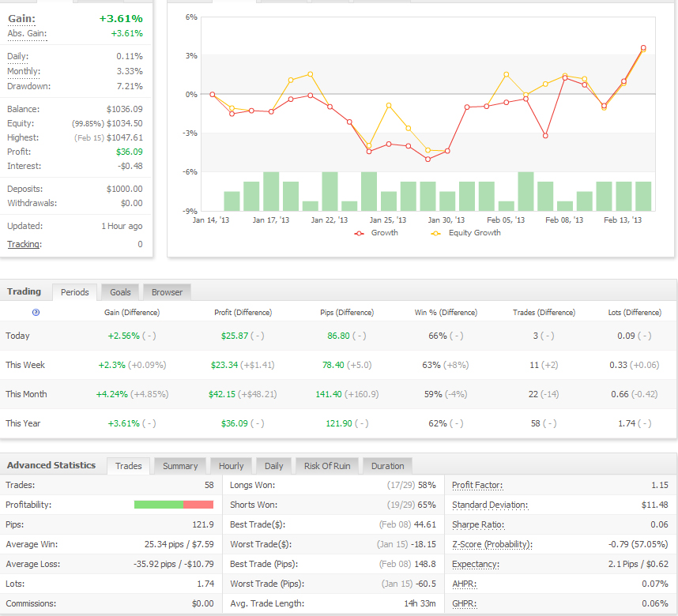Click the Sharpe Ratio label
This screenshot has width=678, height=616.
pyautogui.click(x=478, y=525)
